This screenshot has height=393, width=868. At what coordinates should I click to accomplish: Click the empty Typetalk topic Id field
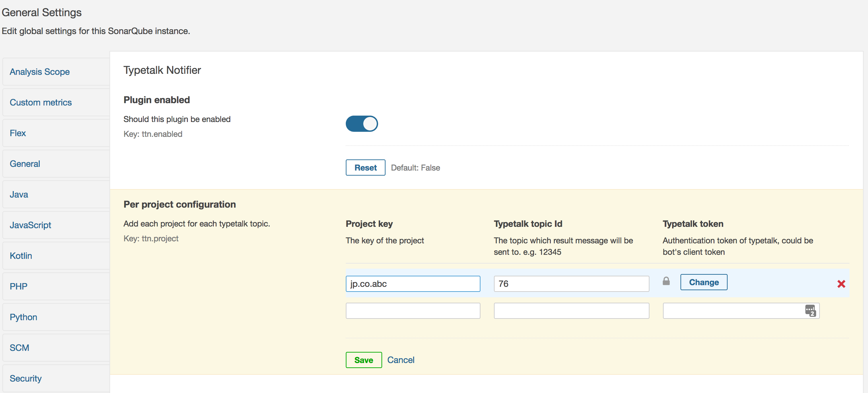[571, 310]
